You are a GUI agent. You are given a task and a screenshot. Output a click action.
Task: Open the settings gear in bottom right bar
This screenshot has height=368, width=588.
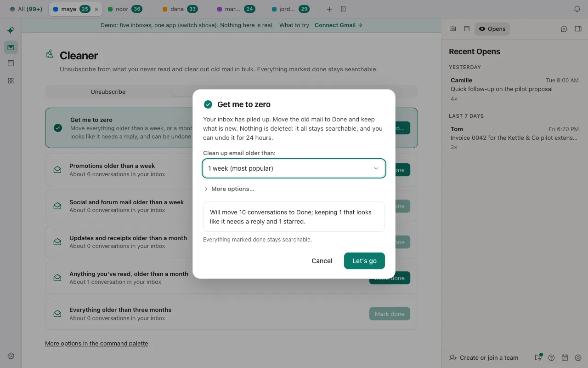[x=578, y=357]
